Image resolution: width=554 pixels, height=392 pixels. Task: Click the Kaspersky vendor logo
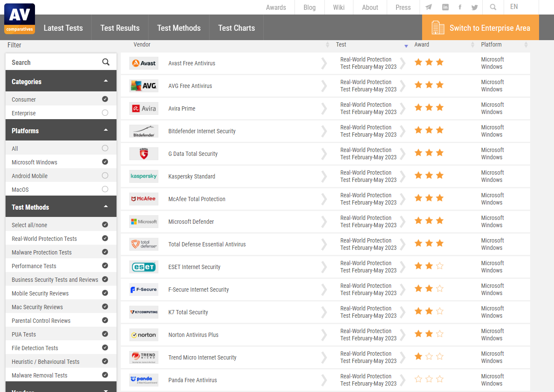[x=144, y=176]
